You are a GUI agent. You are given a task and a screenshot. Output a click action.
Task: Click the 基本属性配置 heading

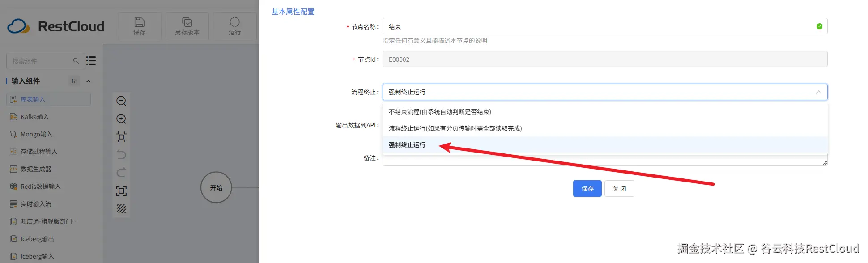(x=293, y=12)
